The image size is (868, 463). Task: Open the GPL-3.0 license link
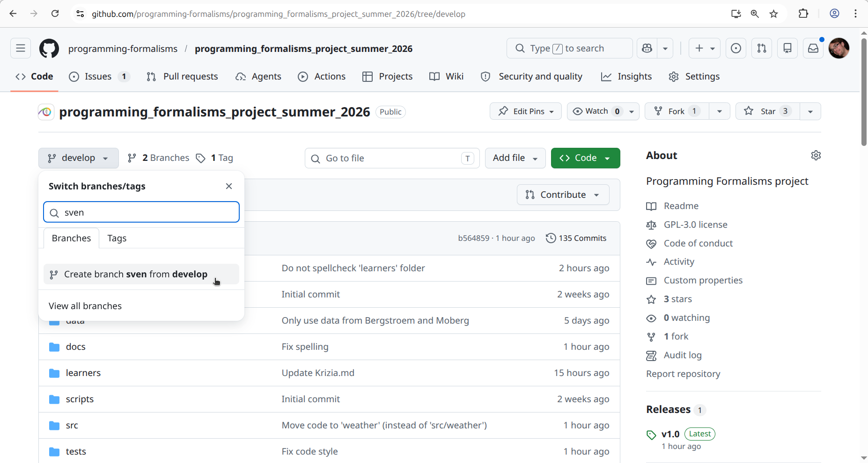point(696,224)
